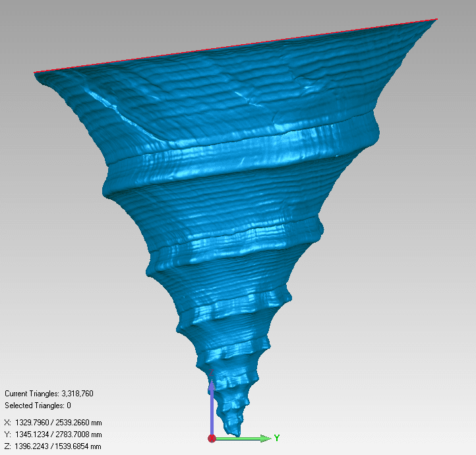Click the green Y axis letter label
The width and height of the screenshot is (476, 455).
click(x=277, y=438)
